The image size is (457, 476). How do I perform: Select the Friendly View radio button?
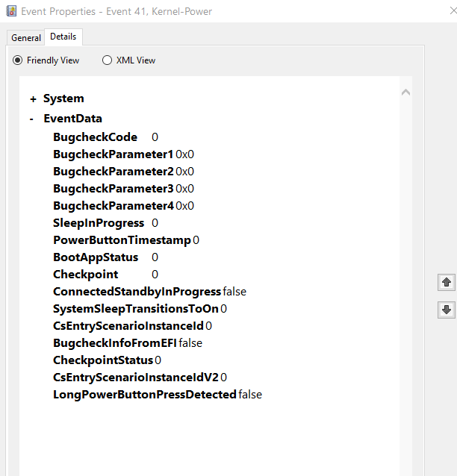[18, 60]
